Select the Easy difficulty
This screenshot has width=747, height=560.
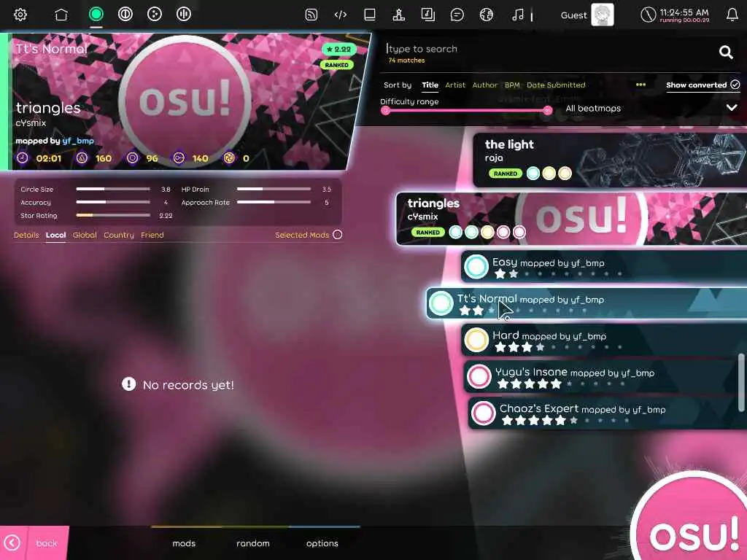point(604,267)
